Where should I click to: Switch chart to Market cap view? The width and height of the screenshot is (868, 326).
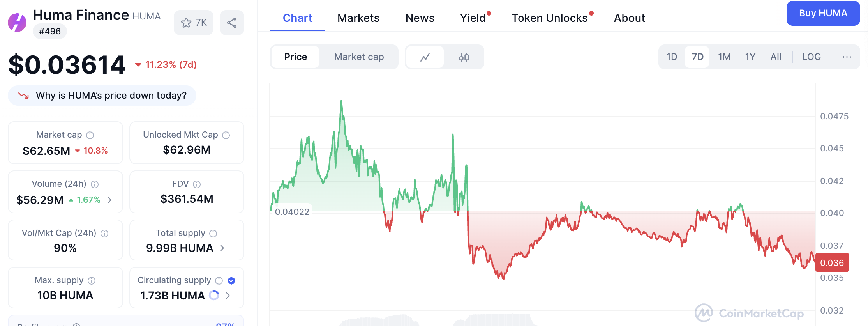coord(358,57)
